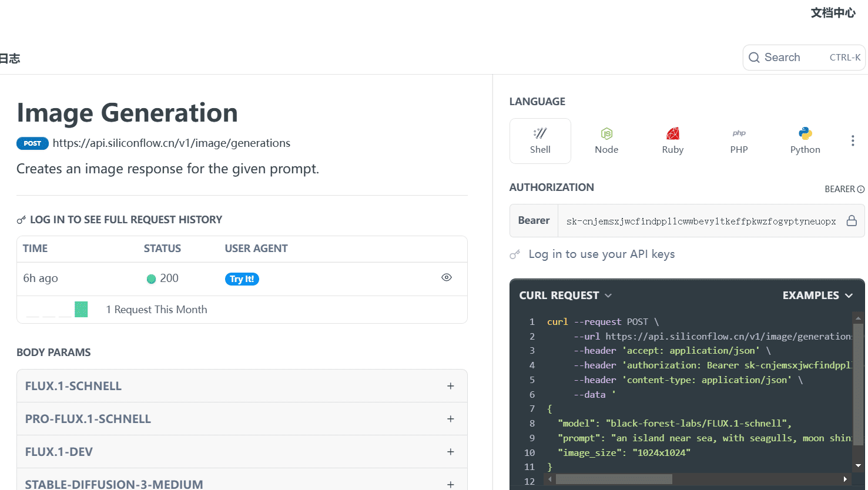Expand the PRO-FLUX.1-SCHNELL section
This screenshot has height=490, width=868.
pos(242,419)
